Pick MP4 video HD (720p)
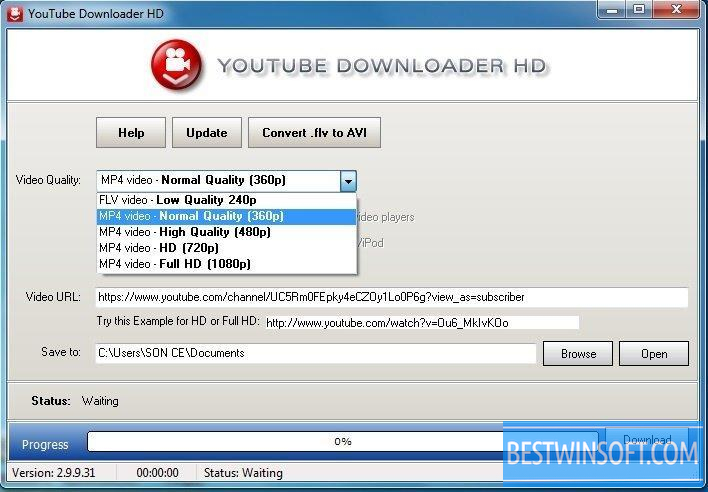Image resolution: width=708 pixels, height=492 pixels. (x=227, y=248)
